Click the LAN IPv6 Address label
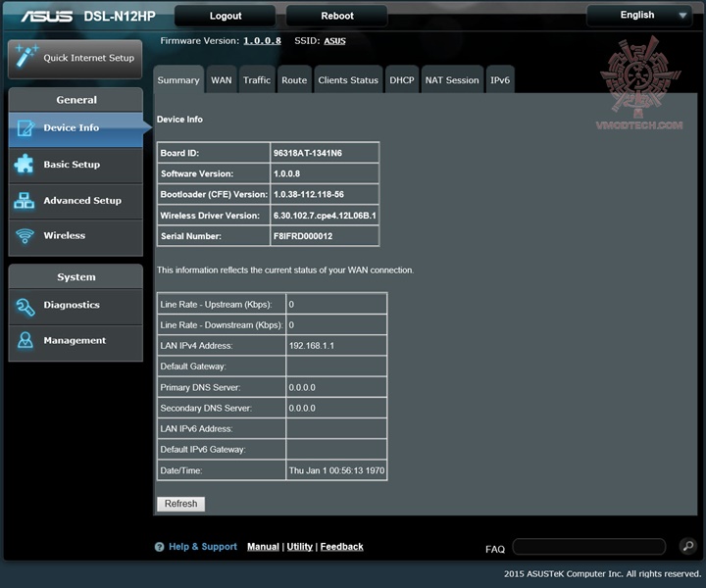The height and width of the screenshot is (588, 706). pos(196,428)
